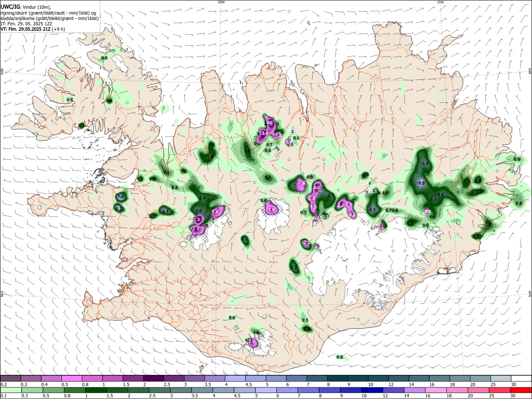The height and width of the screenshot is (399, 532).
Task: Click the 7.9 precipitation value
Action: pyautogui.click(x=121, y=197)
